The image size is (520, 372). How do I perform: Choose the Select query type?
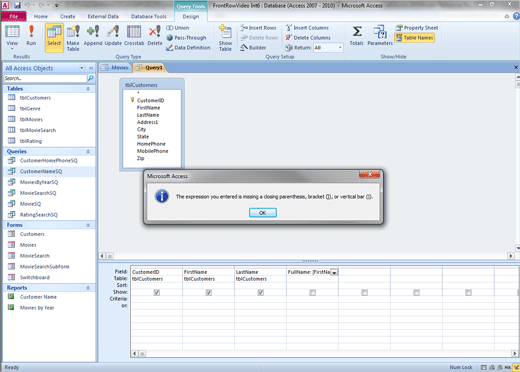(54, 38)
